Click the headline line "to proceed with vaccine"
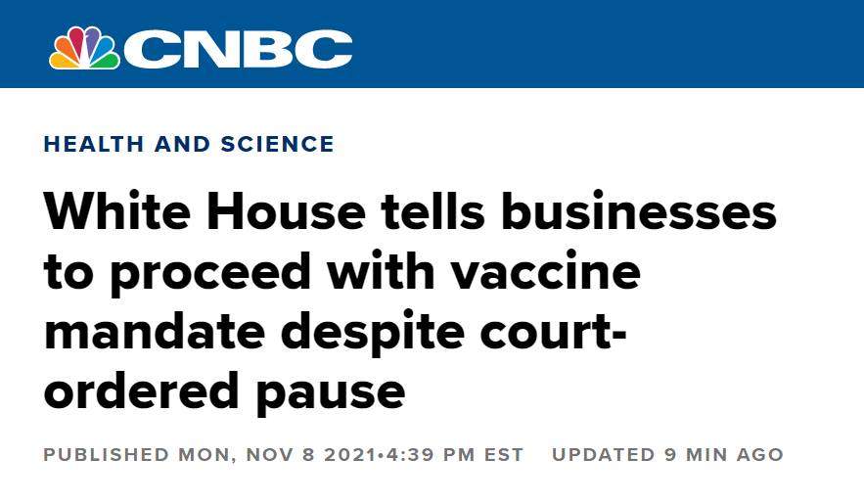The height and width of the screenshot is (504, 864). (x=341, y=272)
